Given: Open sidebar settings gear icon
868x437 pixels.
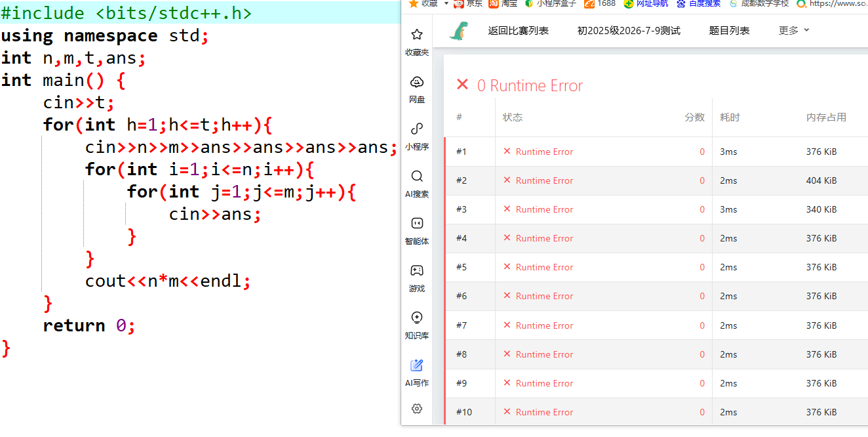Looking at the screenshot, I should (417, 408).
